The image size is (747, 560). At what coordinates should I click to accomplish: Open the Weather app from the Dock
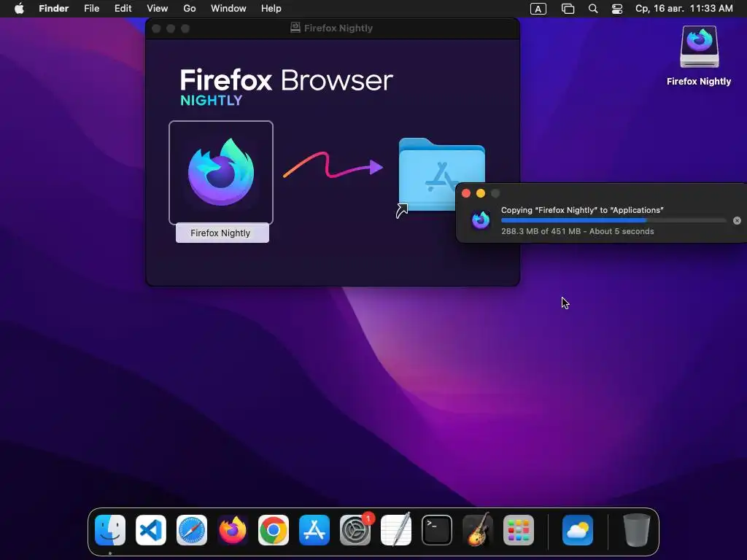[578, 530]
